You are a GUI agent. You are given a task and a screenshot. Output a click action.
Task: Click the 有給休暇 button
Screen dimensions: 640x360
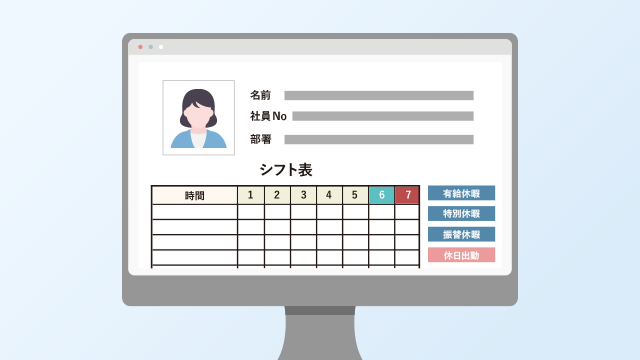[461, 193]
